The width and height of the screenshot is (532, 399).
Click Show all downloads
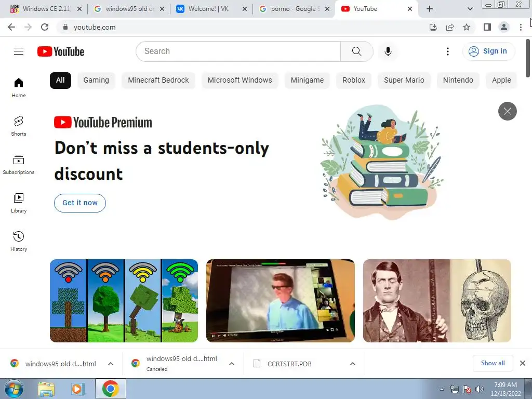point(493,363)
